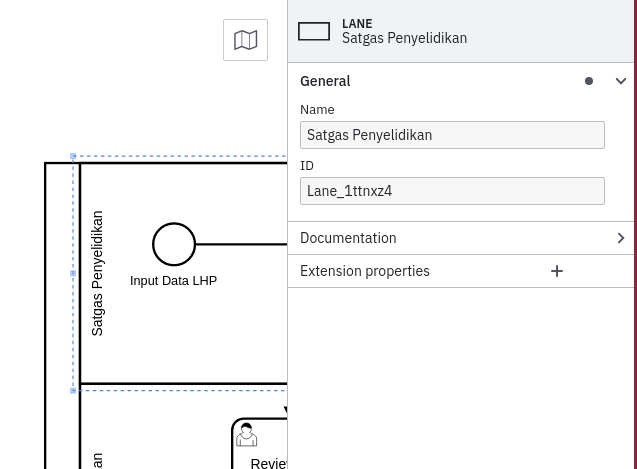This screenshot has height=469, width=637.
Task: Click the General section data indicator dot
Action: 589,81
